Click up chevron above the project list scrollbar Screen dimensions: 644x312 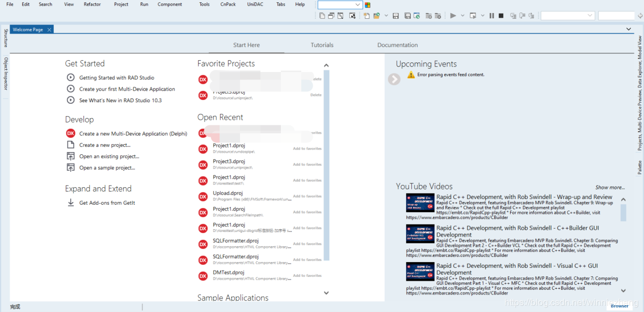tap(326, 65)
